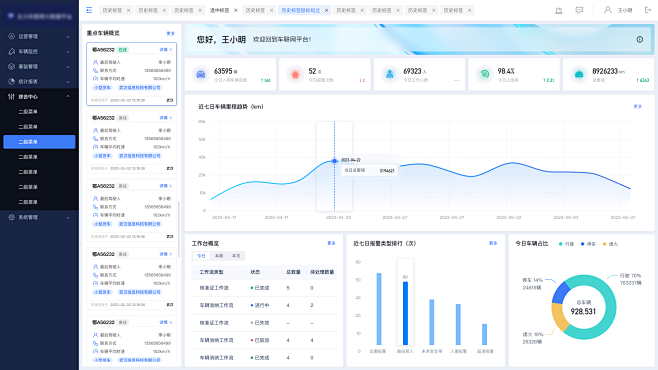The image size is (658, 370).
Task: Open 详情 on the online 鄂A56232 card
Action: (165, 50)
